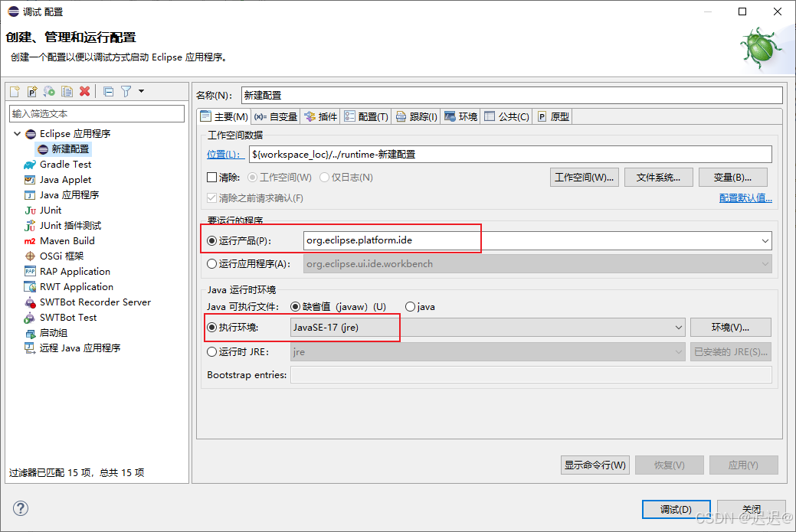
Task: Select the java executable radio button
Action: (410, 306)
